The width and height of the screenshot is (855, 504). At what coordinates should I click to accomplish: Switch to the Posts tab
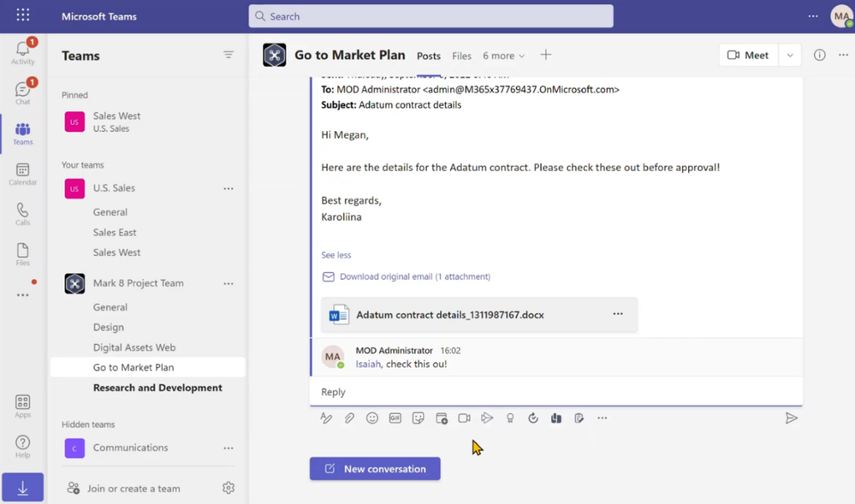pos(429,56)
